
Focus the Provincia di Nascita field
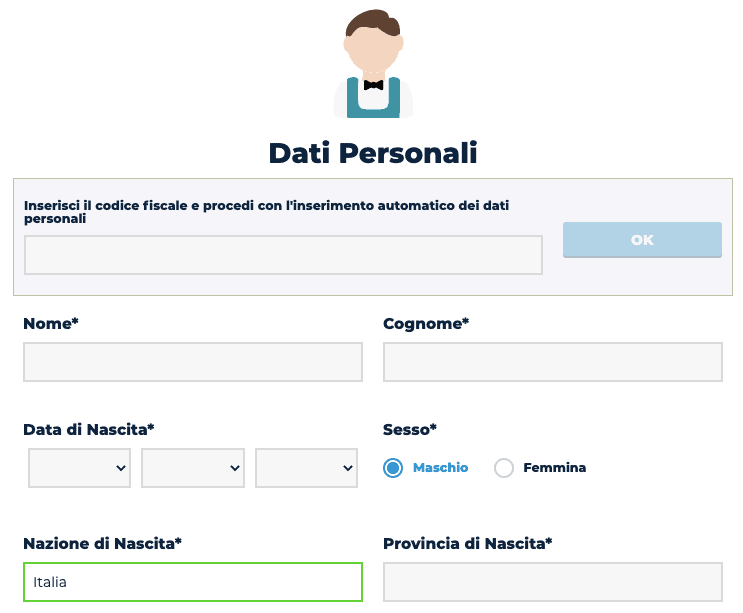553,582
